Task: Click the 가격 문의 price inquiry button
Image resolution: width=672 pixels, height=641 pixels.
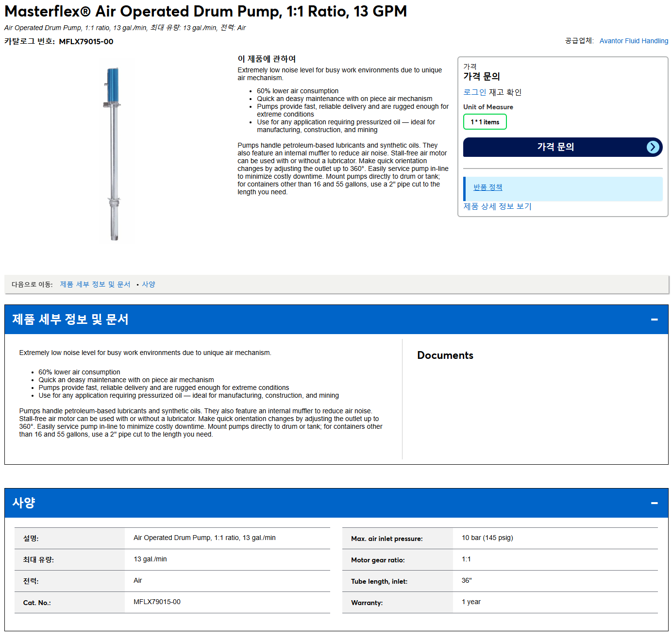Action: [x=563, y=147]
